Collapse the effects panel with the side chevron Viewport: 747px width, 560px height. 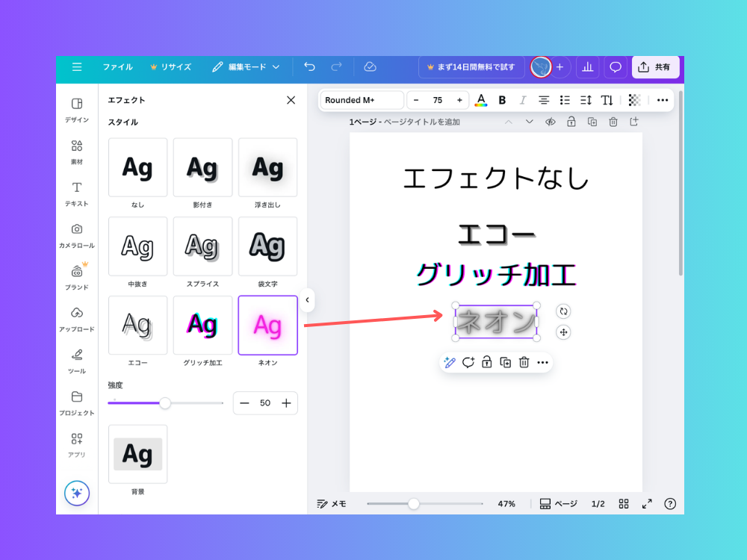tap(307, 299)
